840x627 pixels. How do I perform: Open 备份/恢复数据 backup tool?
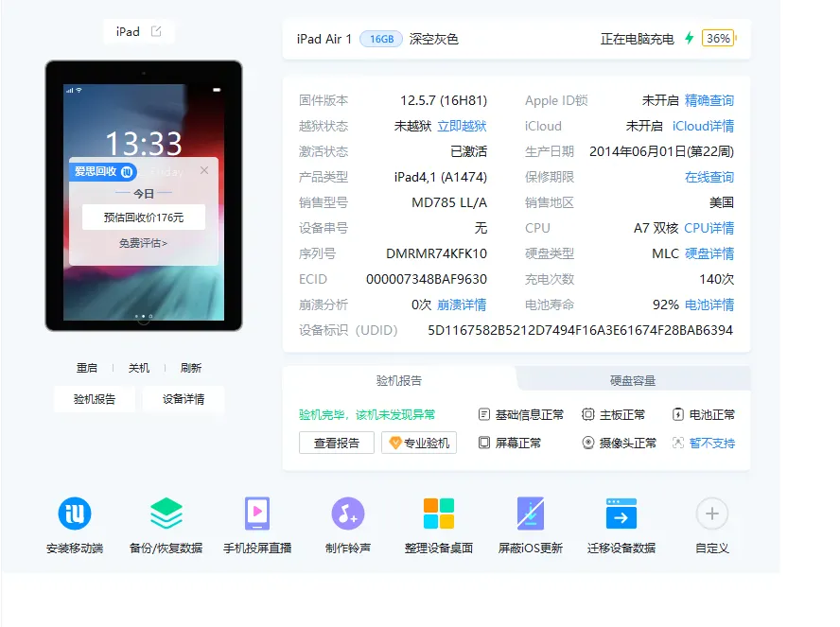click(x=166, y=514)
